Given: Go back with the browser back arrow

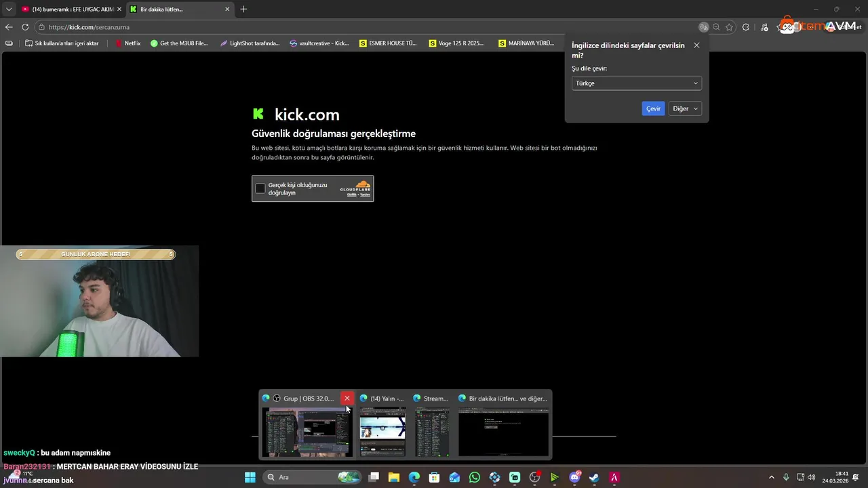Looking at the screenshot, I should pyautogui.click(x=9, y=27).
